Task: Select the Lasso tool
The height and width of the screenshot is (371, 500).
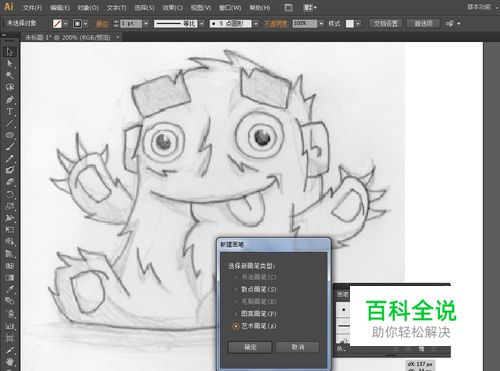Action: click(x=10, y=87)
